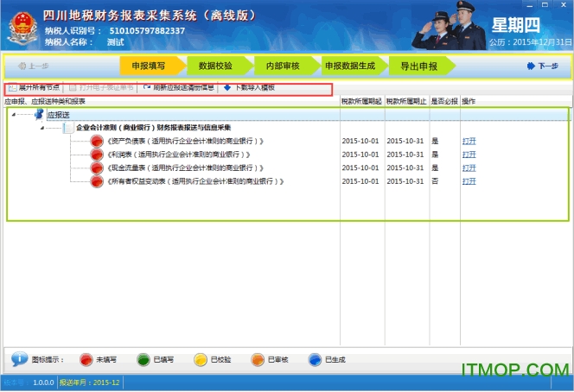This screenshot has width=574, height=392.
Task: Click the 下一步 next step arrow button
Action: pyautogui.click(x=542, y=66)
